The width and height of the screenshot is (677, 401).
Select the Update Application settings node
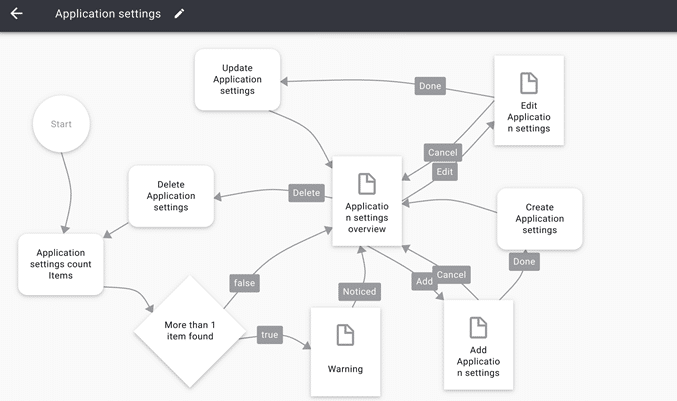pyautogui.click(x=237, y=79)
